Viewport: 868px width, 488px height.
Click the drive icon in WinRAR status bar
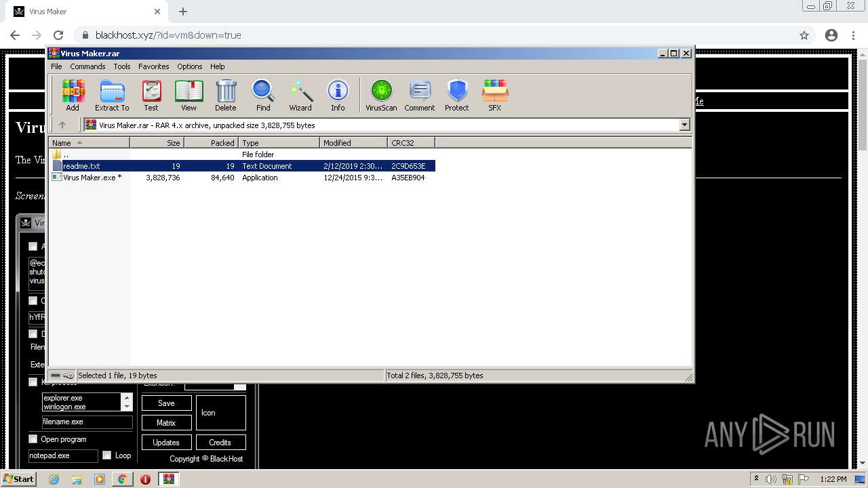(56, 375)
